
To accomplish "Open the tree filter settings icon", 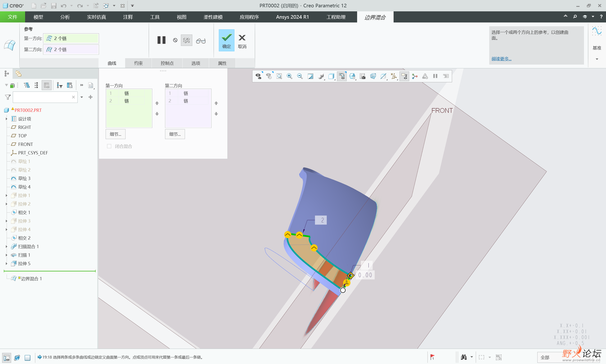I will (60, 85).
